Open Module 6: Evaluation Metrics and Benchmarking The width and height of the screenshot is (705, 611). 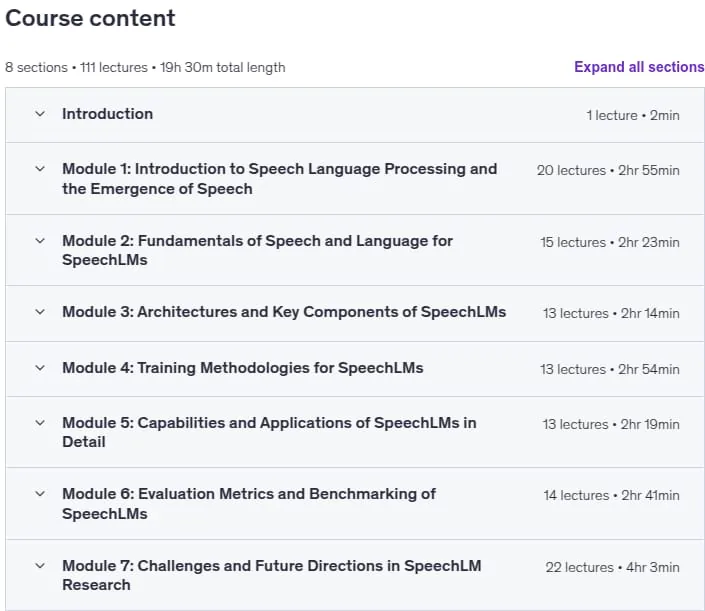click(249, 504)
